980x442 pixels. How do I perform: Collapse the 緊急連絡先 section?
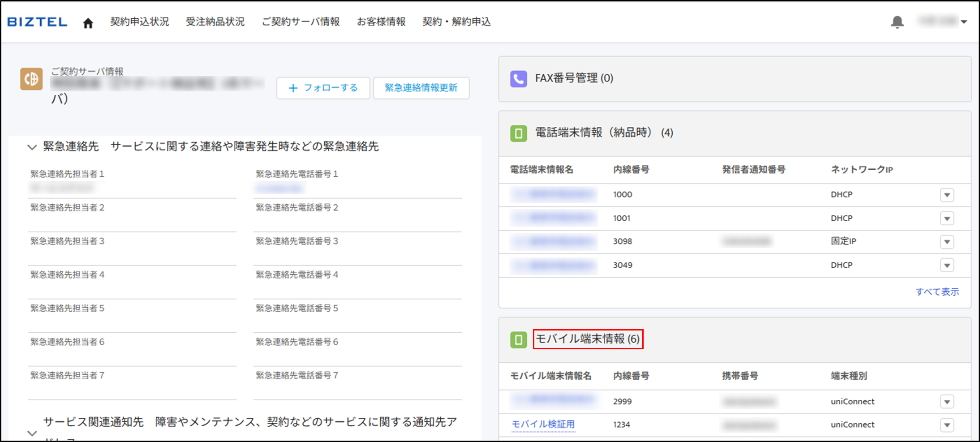coord(32,147)
